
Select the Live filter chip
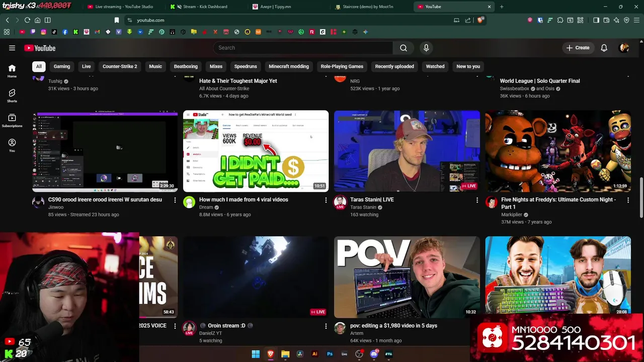point(87,66)
